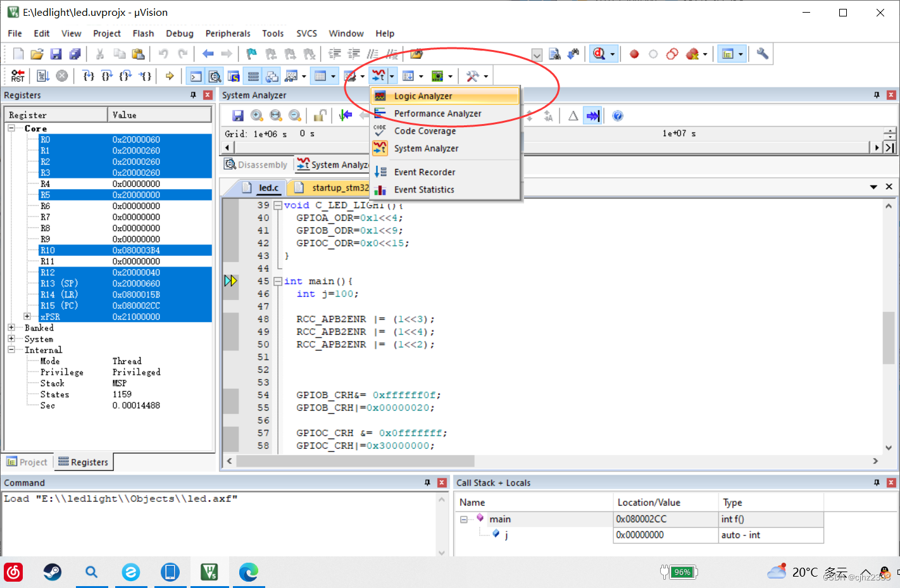Open the Flash menu
The image size is (900, 588).
143,34
